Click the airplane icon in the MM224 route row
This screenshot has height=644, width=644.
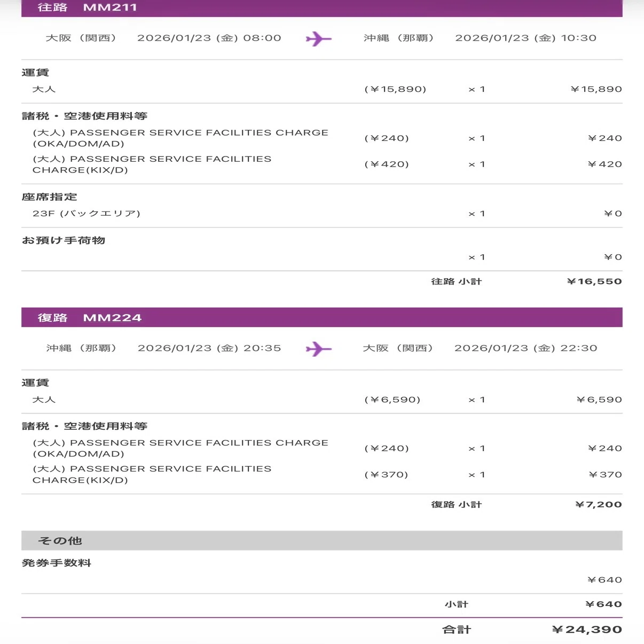coord(319,349)
